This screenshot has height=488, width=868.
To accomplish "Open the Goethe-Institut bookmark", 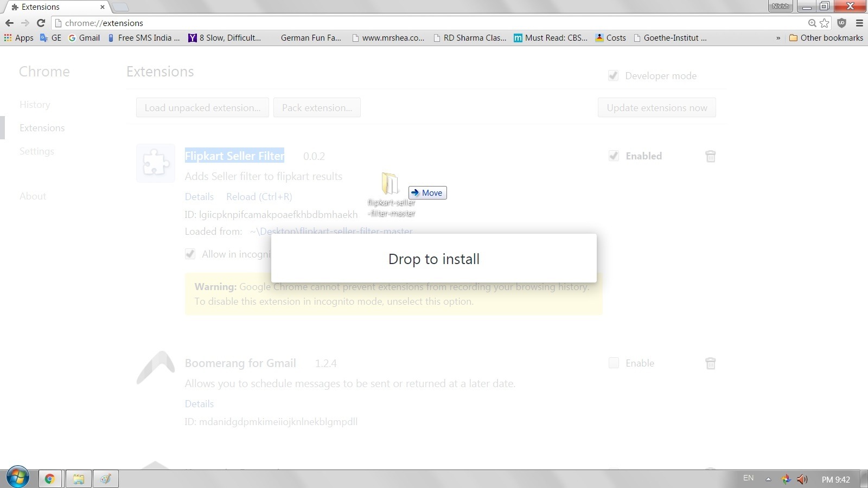I will tap(670, 38).
